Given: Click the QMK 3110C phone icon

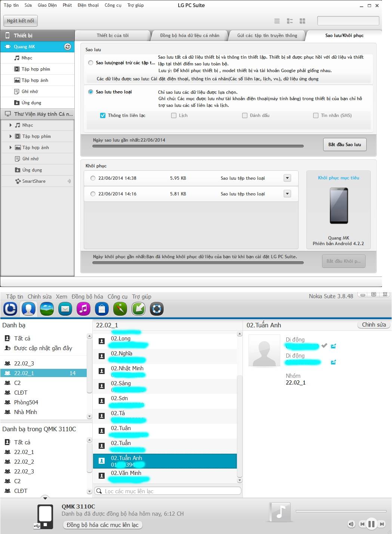Looking at the screenshot, I should pos(45,516).
